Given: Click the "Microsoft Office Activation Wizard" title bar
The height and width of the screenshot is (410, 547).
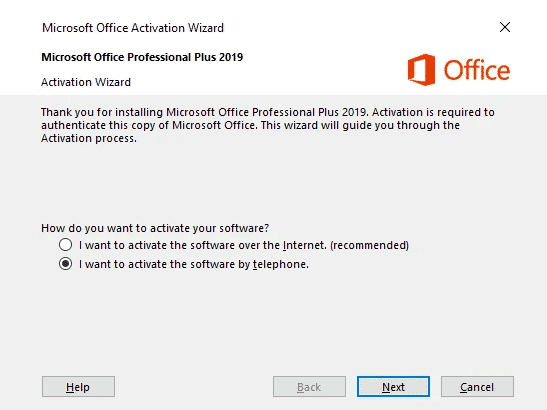Looking at the screenshot, I should [133, 28].
